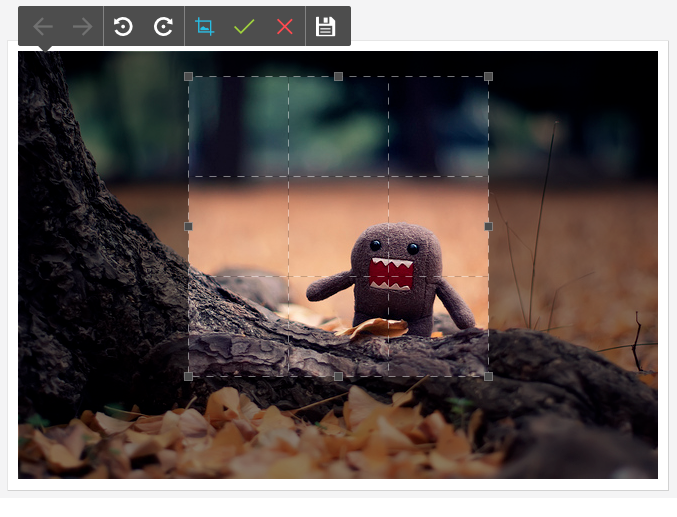Click top-right crop handle

488,76
